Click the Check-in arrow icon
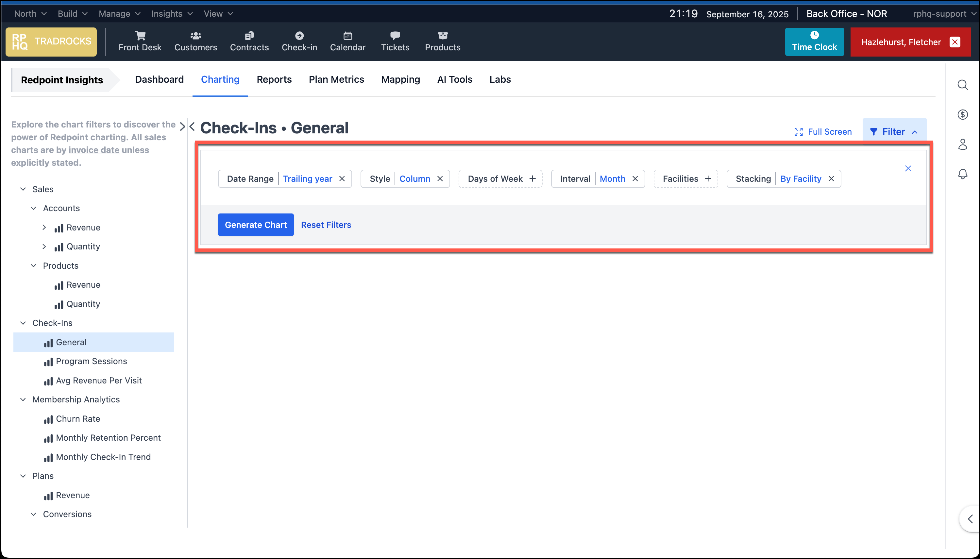980x559 pixels. [x=299, y=36]
